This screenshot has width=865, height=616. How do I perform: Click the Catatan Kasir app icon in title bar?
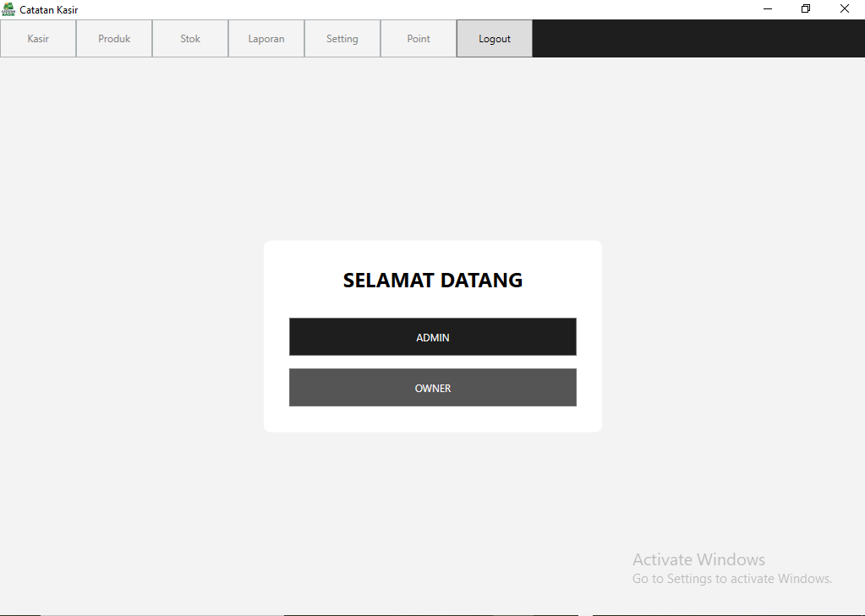coord(8,9)
